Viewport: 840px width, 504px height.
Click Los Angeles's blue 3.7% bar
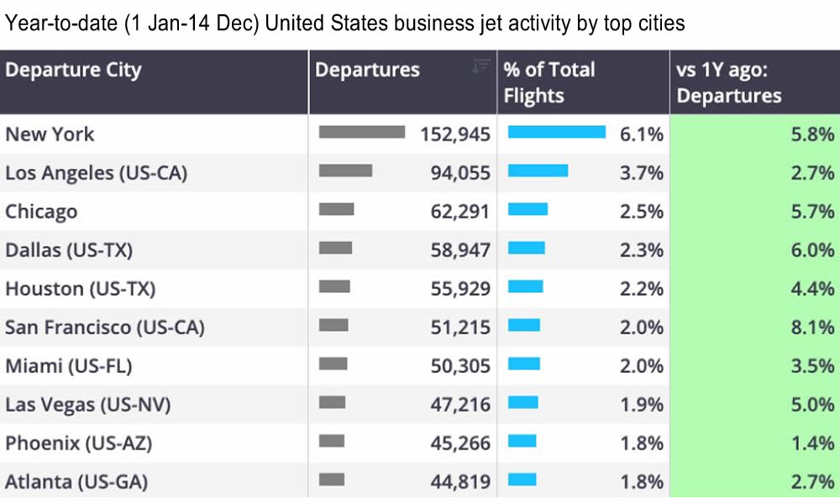click(x=538, y=171)
